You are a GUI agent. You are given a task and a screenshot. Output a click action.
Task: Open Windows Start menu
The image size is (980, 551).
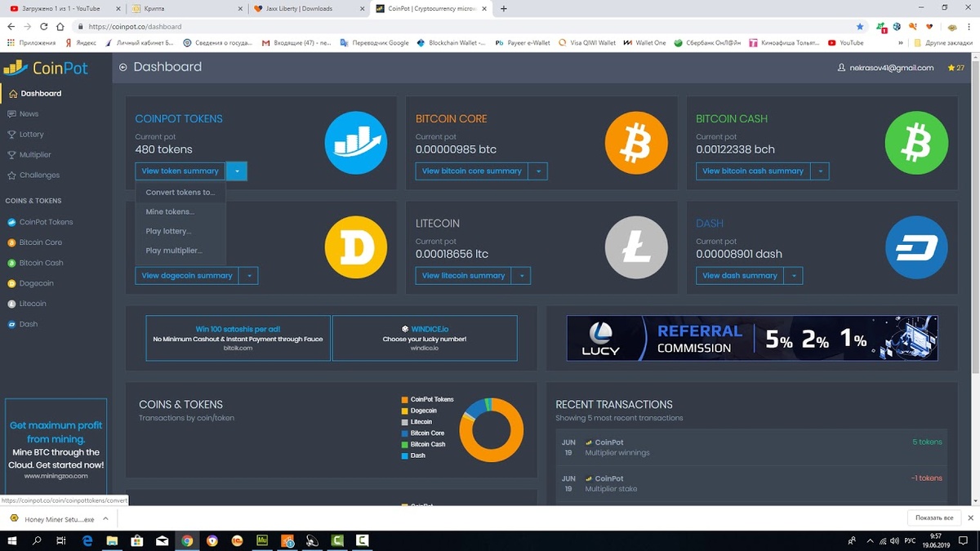pyautogui.click(x=11, y=540)
